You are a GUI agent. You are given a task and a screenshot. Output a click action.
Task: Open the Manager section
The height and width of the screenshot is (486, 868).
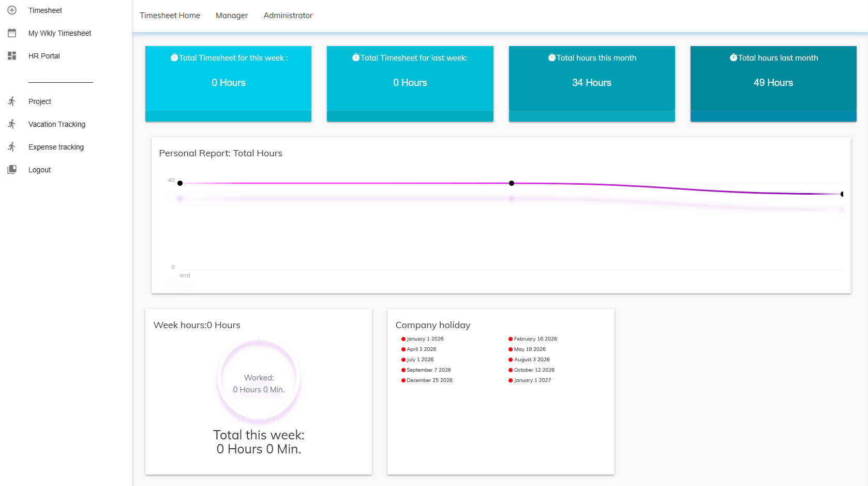coord(231,16)
